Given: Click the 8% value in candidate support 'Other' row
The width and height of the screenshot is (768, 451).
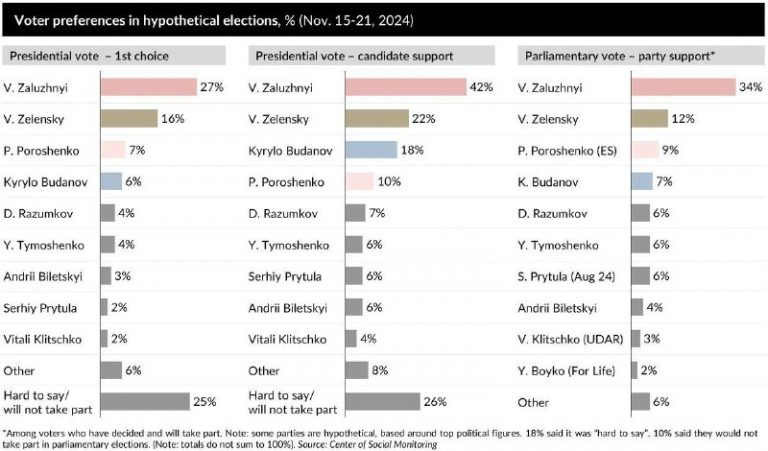Looking at the screenshot, I should pos(379,370).
